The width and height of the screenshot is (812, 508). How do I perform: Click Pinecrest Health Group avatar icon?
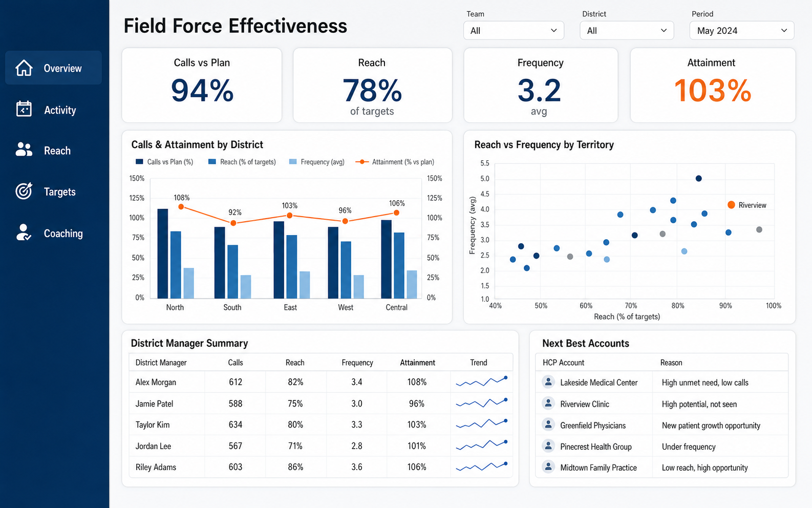coord(548,446)
